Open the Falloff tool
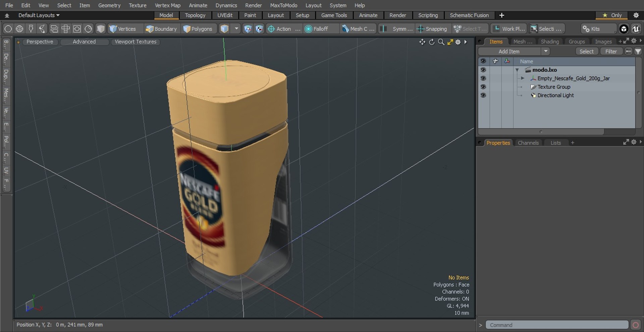Viewport: 644px width, 332px height. [316, 29]
